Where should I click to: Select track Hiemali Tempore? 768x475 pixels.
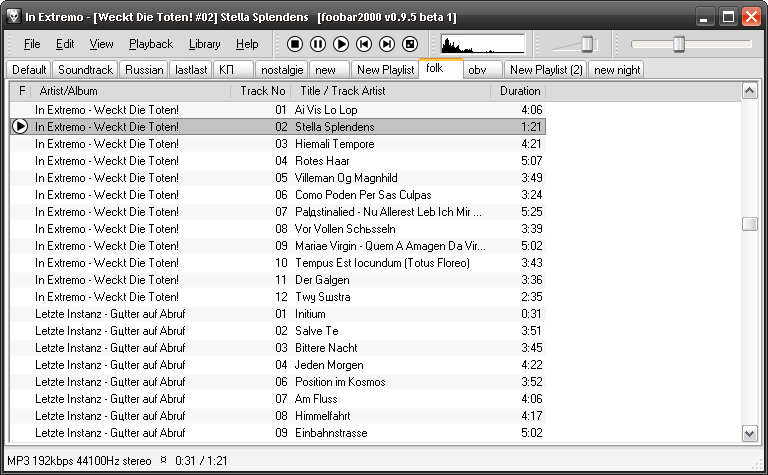click(278, 143)
